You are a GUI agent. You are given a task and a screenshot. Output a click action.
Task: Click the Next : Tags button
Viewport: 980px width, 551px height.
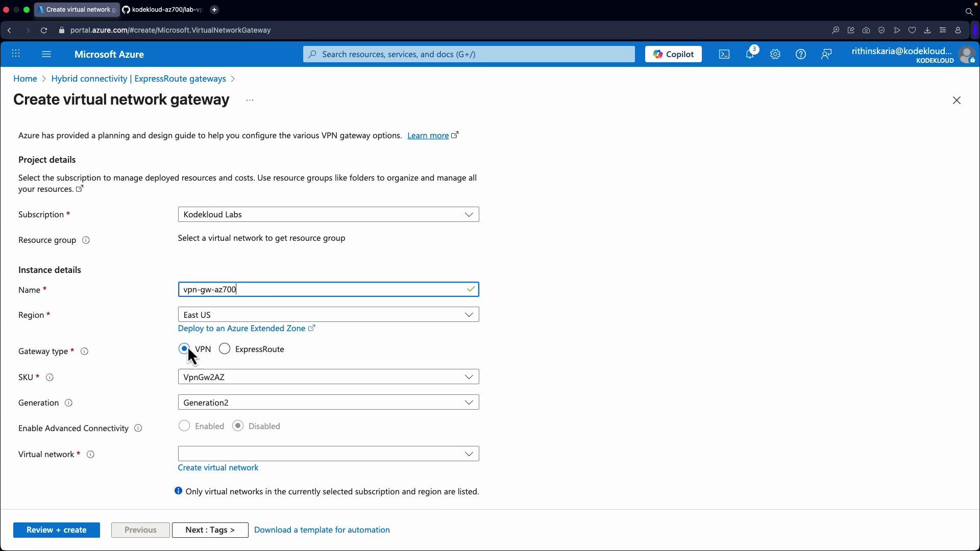tap(210, 530)
